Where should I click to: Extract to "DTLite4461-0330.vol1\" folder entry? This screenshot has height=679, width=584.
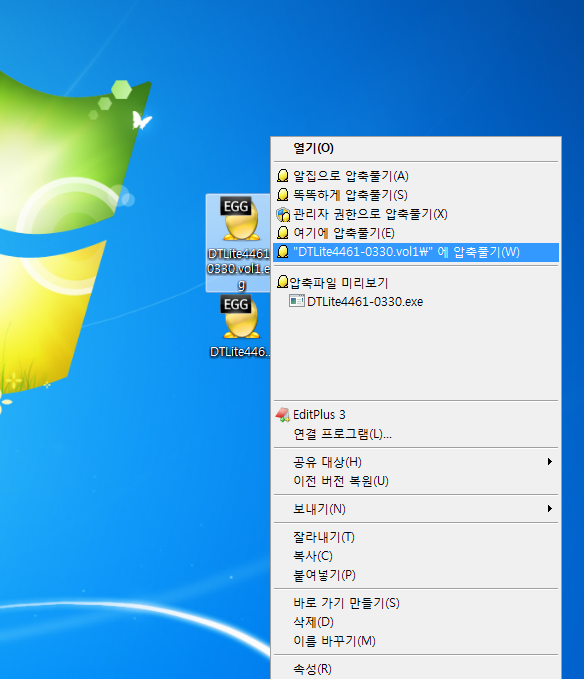[416, 252]
